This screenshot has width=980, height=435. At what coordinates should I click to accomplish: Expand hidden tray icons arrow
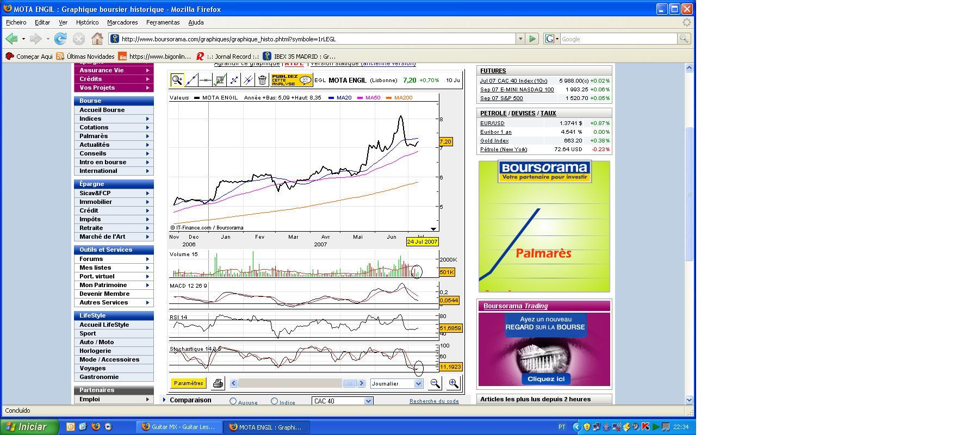coord(577,427)
